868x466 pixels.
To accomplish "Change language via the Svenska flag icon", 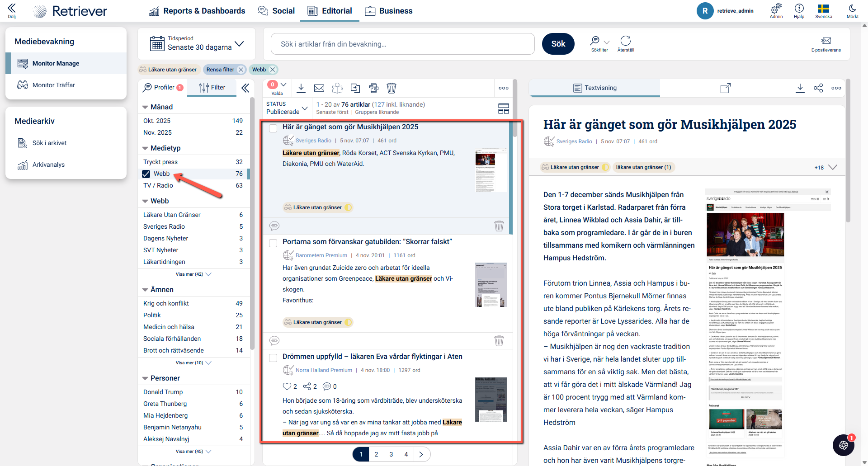I will (x=824, y=10).
